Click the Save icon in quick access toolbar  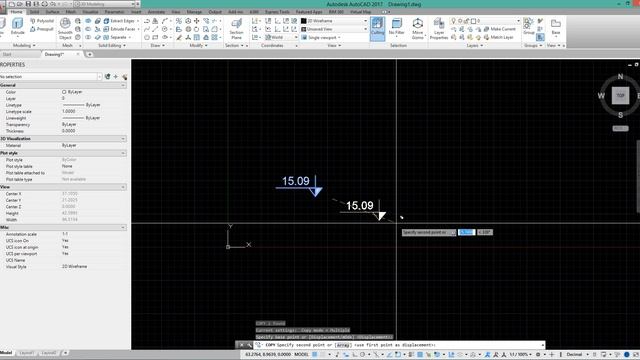tap(28, 4)
